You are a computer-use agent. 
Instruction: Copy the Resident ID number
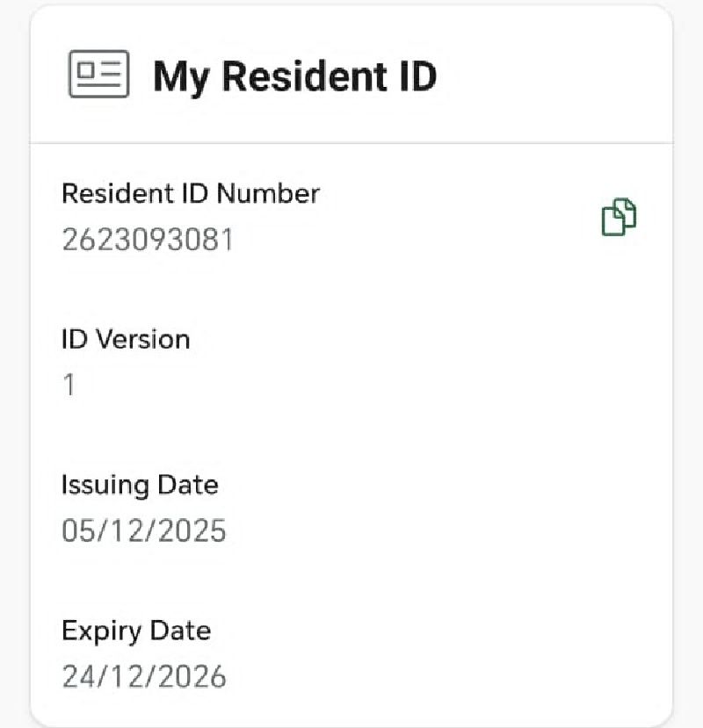(619, 217)
